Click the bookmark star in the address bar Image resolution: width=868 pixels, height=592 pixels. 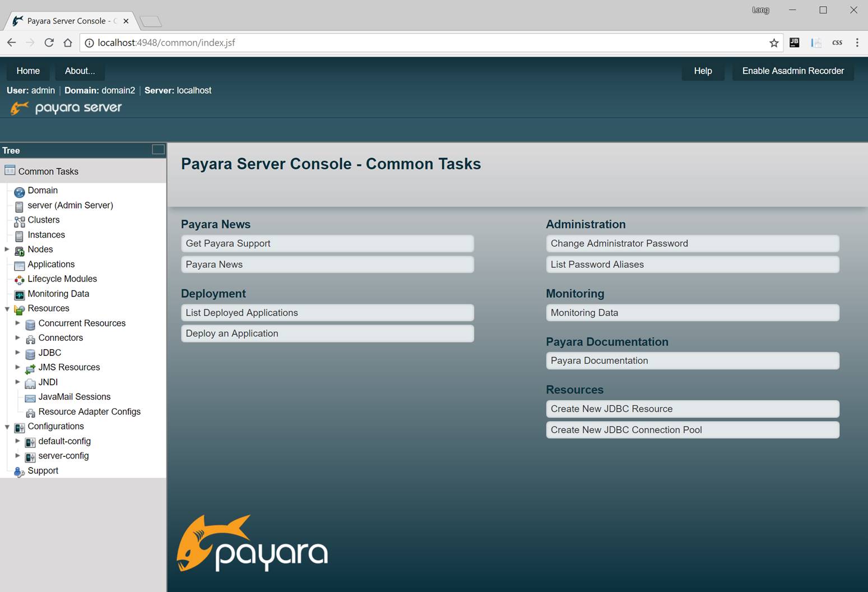click(774, 42)
